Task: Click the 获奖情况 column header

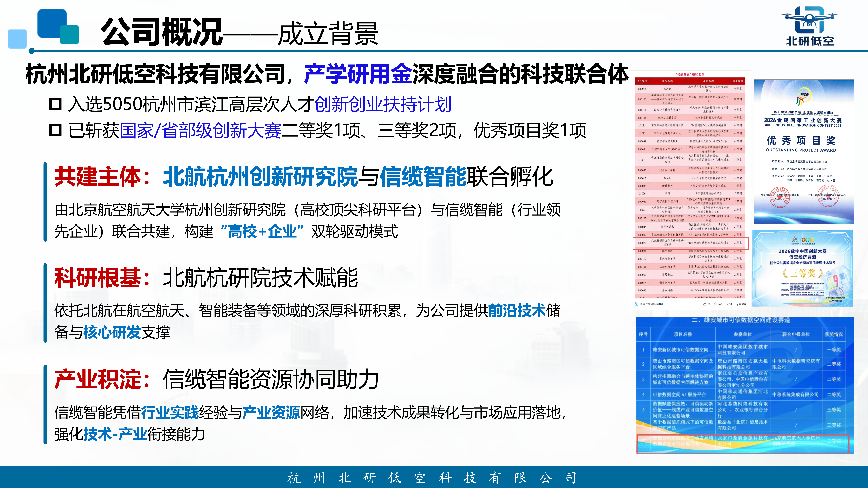Action: coord(834,334)
